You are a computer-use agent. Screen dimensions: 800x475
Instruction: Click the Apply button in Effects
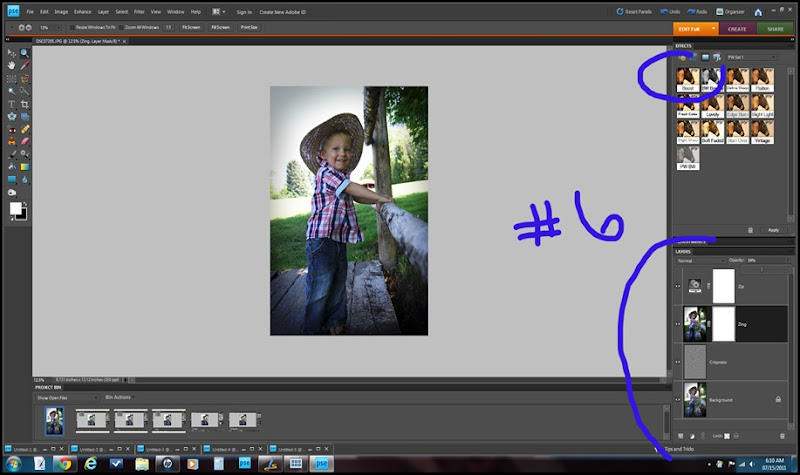pyautogui.click(x=773, y=230)
